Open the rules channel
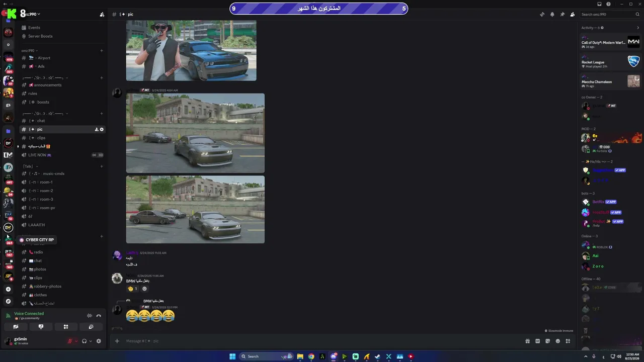 pos(63,94)
